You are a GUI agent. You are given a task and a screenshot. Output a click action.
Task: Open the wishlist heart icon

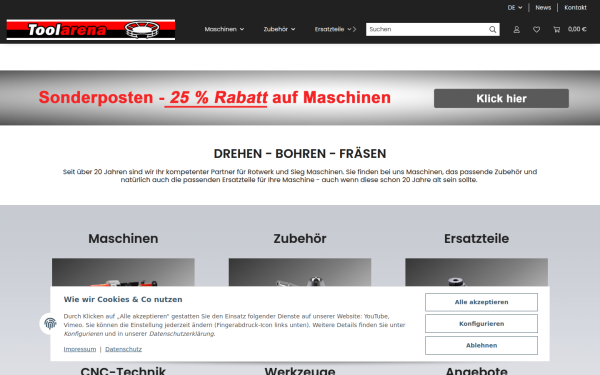[536, 29]
